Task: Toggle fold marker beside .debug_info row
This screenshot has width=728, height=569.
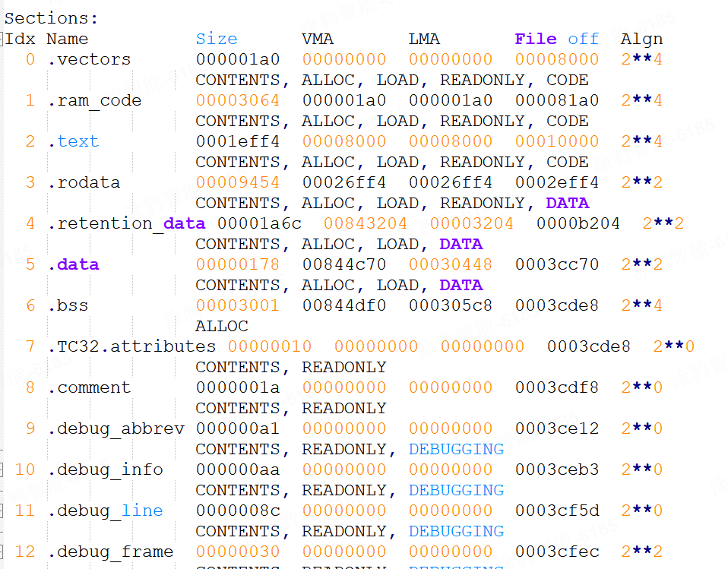Action: pyautogui.click(x=2, y=469)
